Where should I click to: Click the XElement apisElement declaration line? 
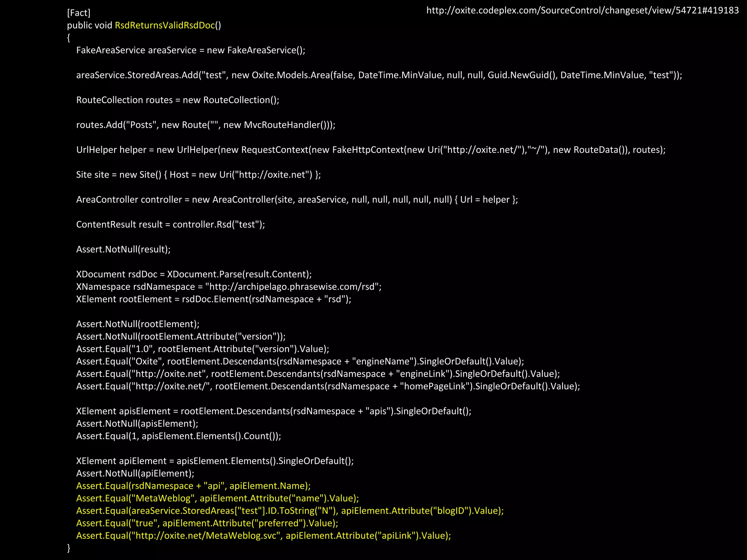click(x=274, y=411)
